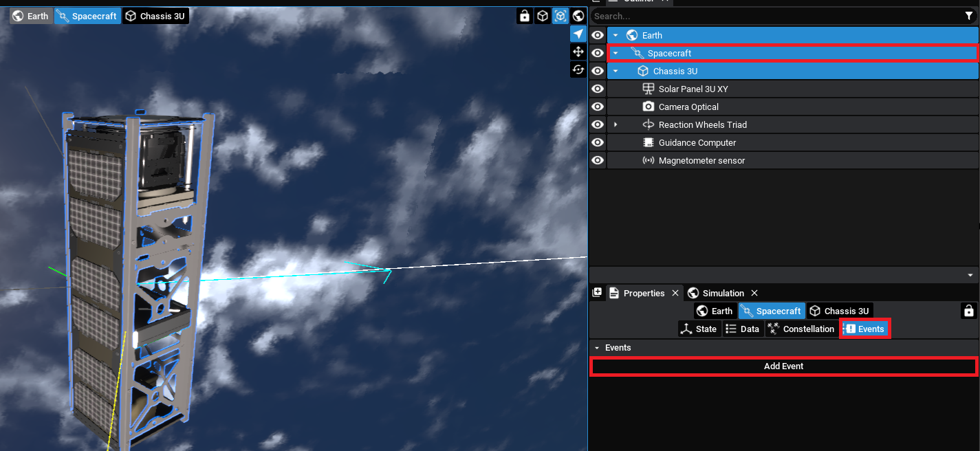Hide the Solar Panel 3U XY component

pyautogui.click(x=598, y=89)
